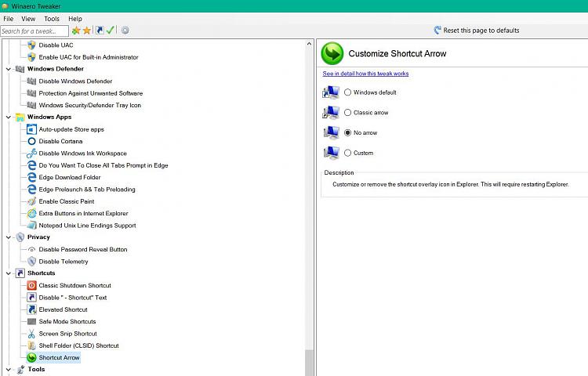
Task: Click the add bookmark star with plus toolbar icon
Action: pos(76,31)
